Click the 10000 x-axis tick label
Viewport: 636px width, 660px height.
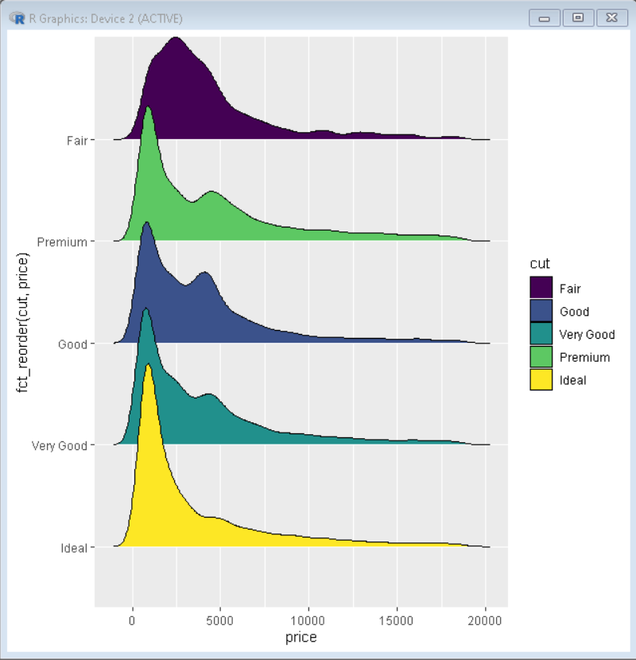pyautogui.click(x=309, y=621)
